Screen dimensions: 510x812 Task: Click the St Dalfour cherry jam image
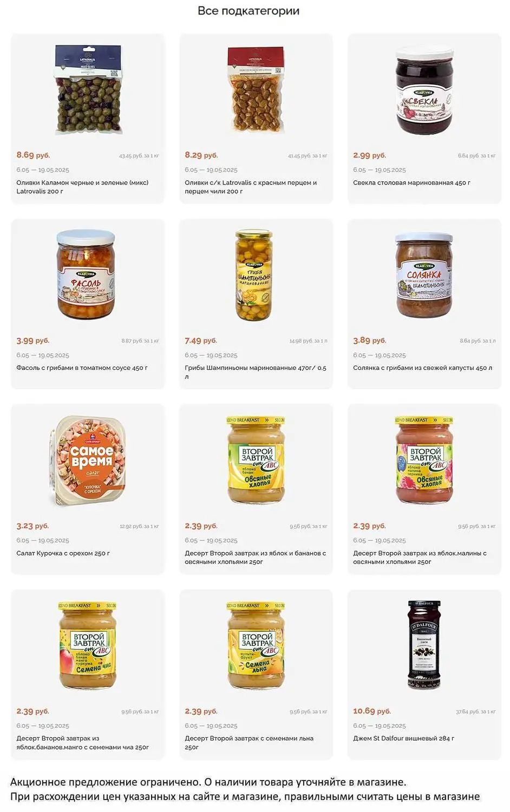[x=424, y=645]
